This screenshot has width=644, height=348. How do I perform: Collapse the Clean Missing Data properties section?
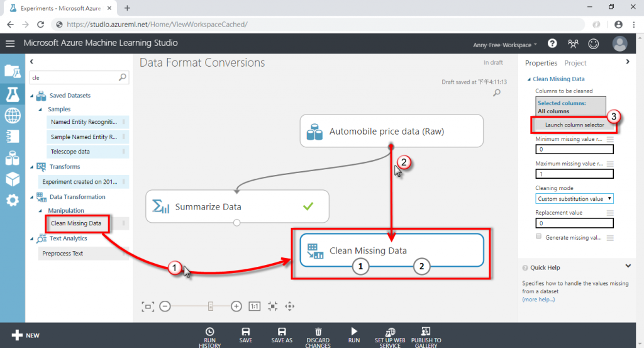coord(529,79)
